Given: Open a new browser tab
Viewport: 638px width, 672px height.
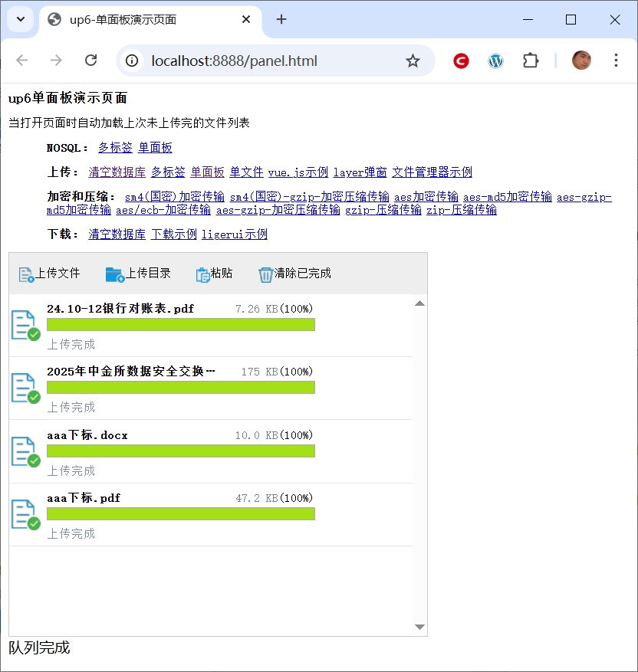Looking at the screenshot, I should [x=281, y=20].
